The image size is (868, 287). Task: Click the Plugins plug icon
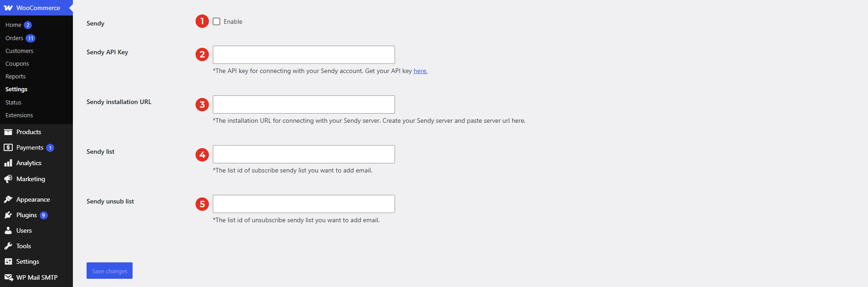[x=8, y=215]
